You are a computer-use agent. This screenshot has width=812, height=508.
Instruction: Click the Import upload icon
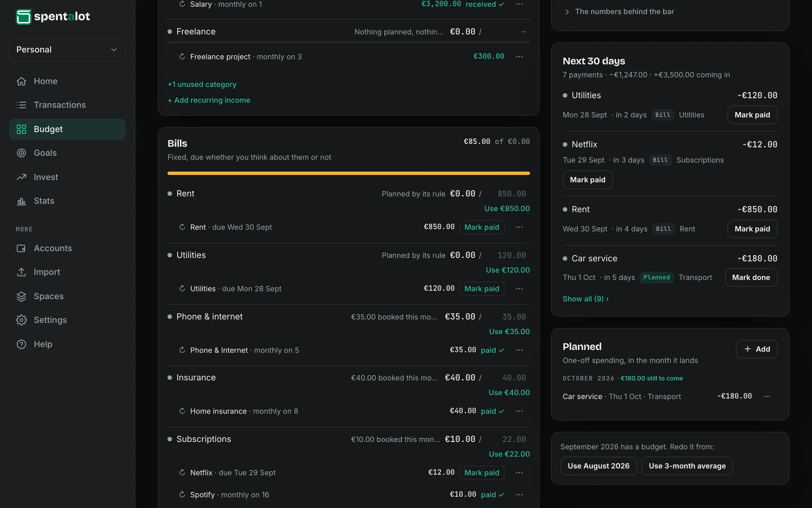point(21,272)
